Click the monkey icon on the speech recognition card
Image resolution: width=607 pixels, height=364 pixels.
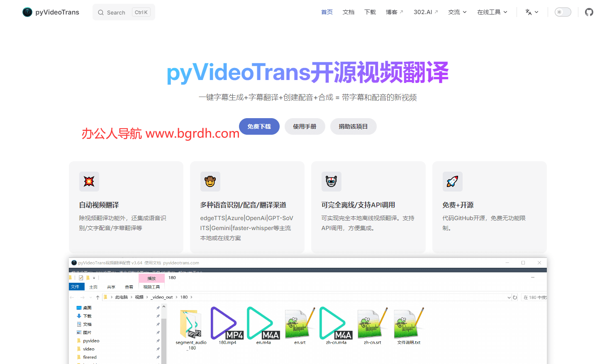point(210,182)
